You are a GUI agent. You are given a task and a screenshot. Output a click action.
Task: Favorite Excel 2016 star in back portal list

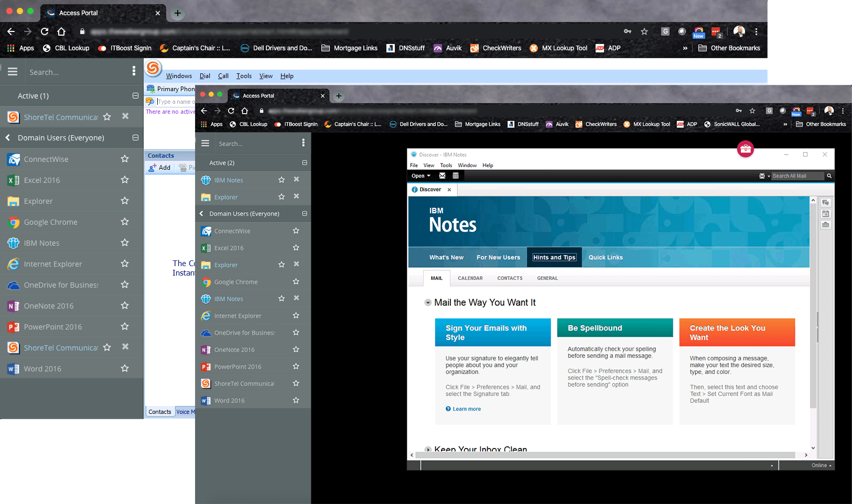point(125,180)
